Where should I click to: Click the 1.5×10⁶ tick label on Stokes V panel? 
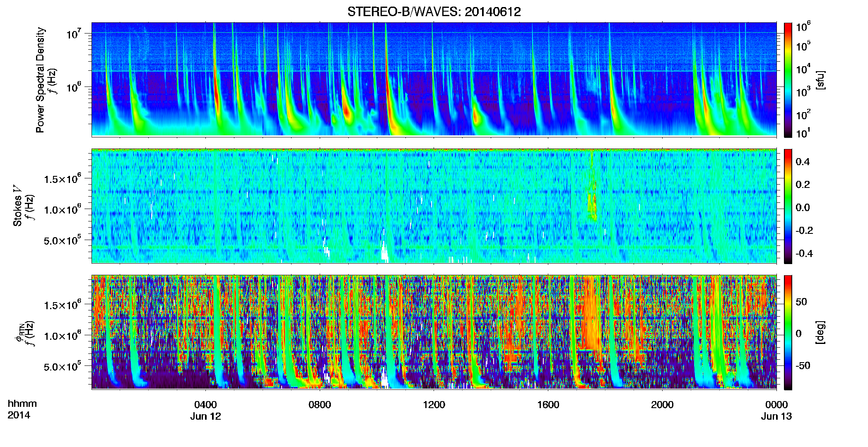click(x=62, y=178)
